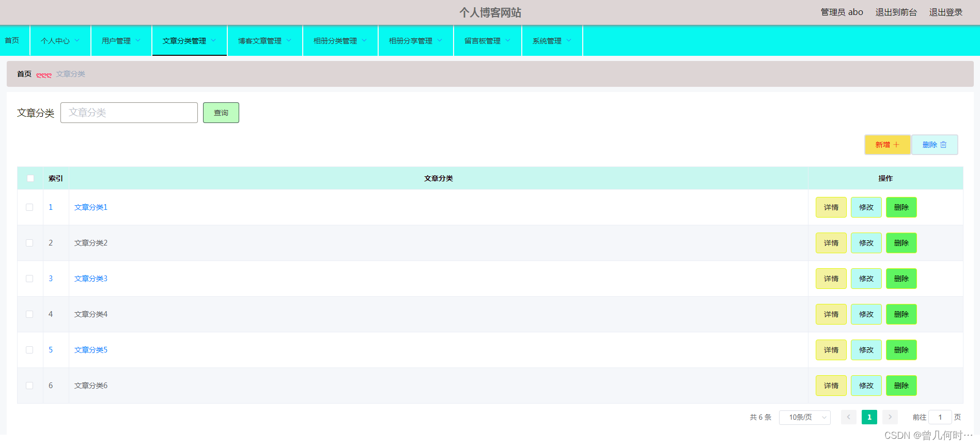Go to next page arrow in pagination

click(890, 417)
